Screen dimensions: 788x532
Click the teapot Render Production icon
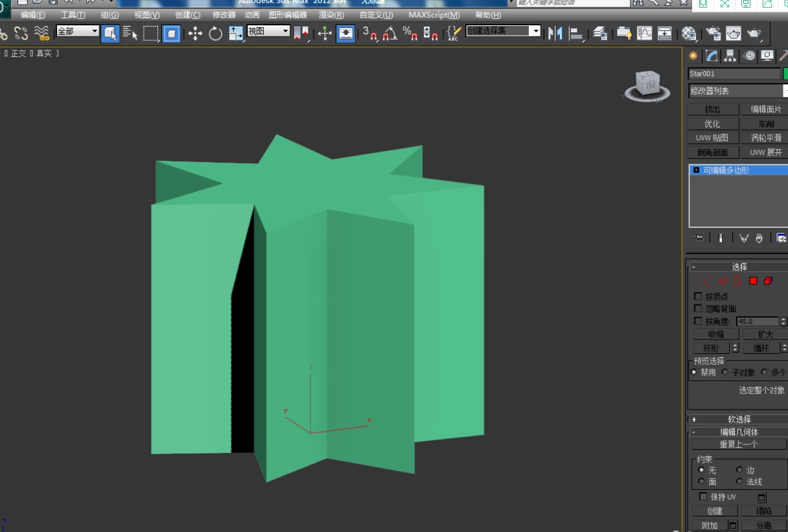[x=754, y=33]
